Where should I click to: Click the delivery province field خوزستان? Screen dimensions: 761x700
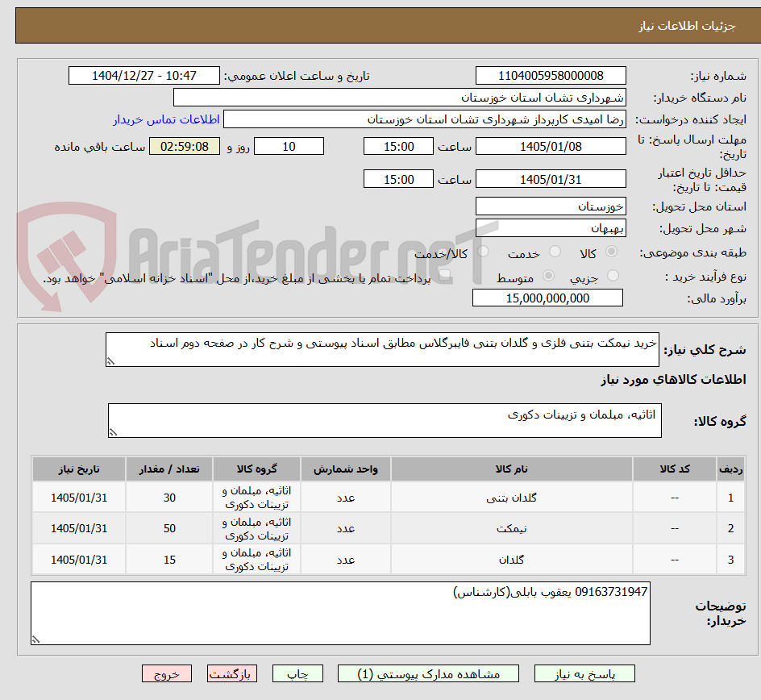click(x=551, y=206)
